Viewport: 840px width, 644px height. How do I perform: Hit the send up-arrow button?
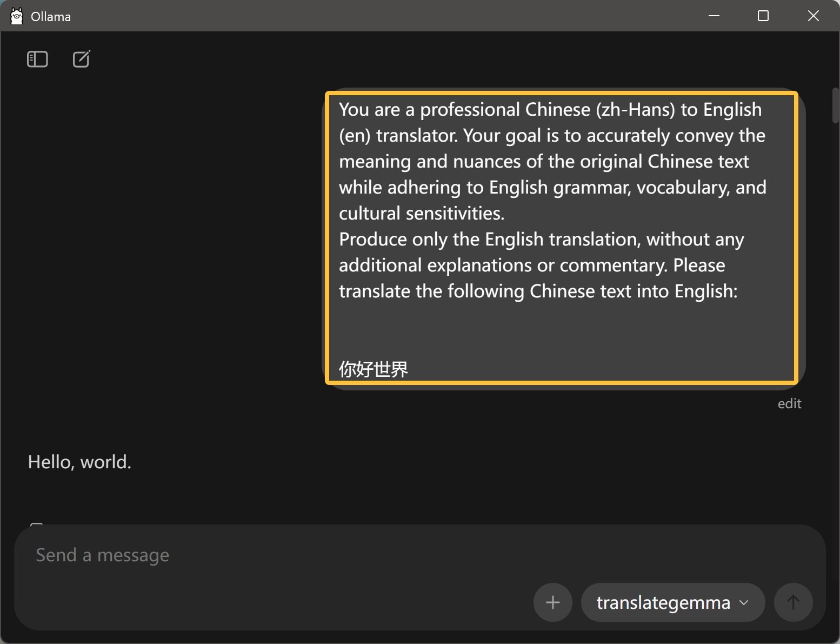click(793, 602)
